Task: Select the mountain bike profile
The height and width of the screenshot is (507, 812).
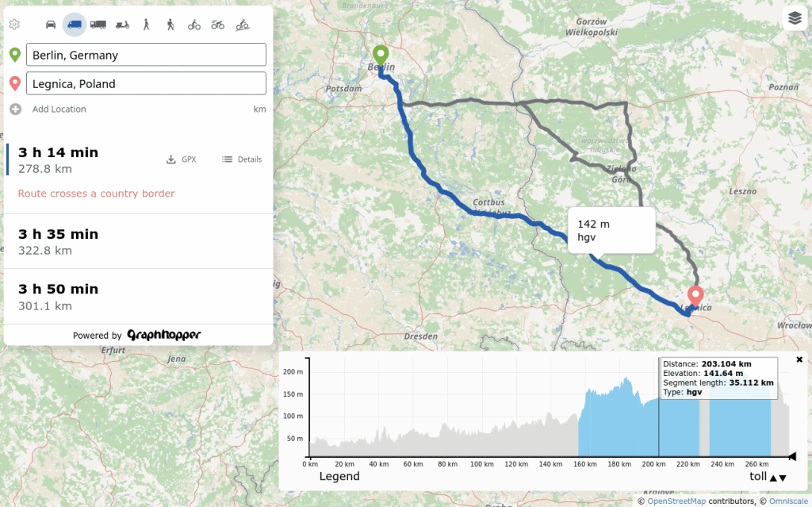Action: coord(218,25)
